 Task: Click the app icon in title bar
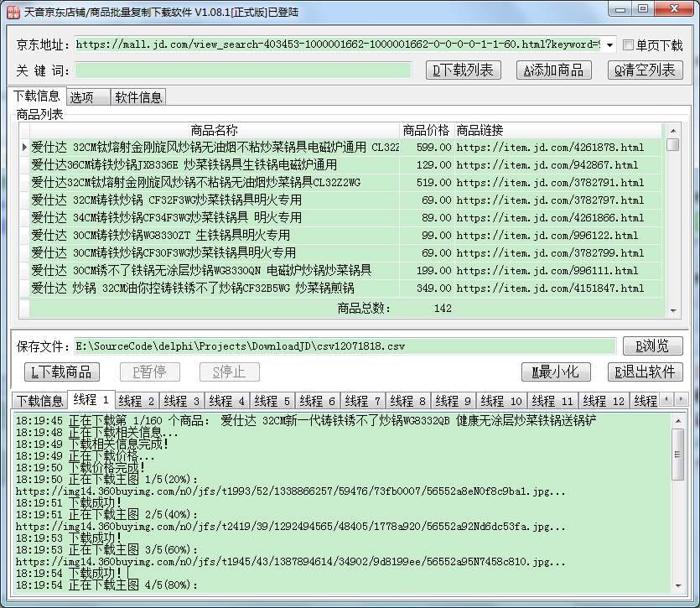(x=12, y=11)
